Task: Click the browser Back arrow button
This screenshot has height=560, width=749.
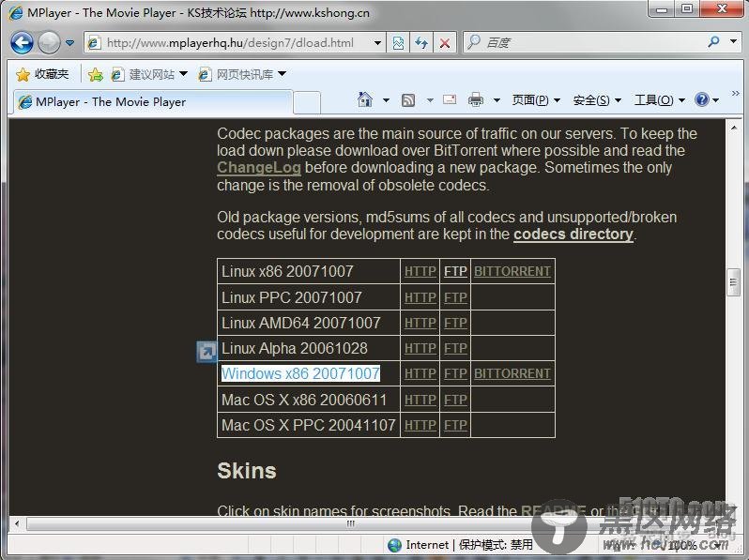Action: 22,43
